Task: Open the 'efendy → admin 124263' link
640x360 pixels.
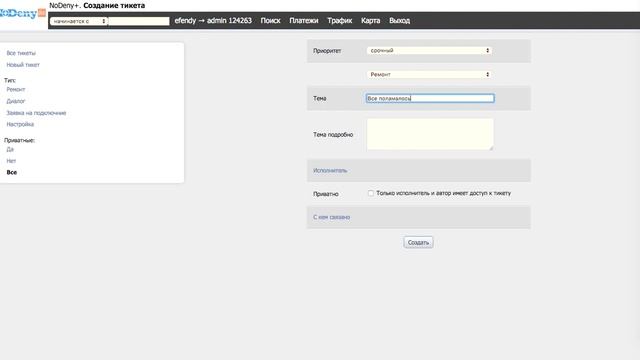Action: point(213,20)
